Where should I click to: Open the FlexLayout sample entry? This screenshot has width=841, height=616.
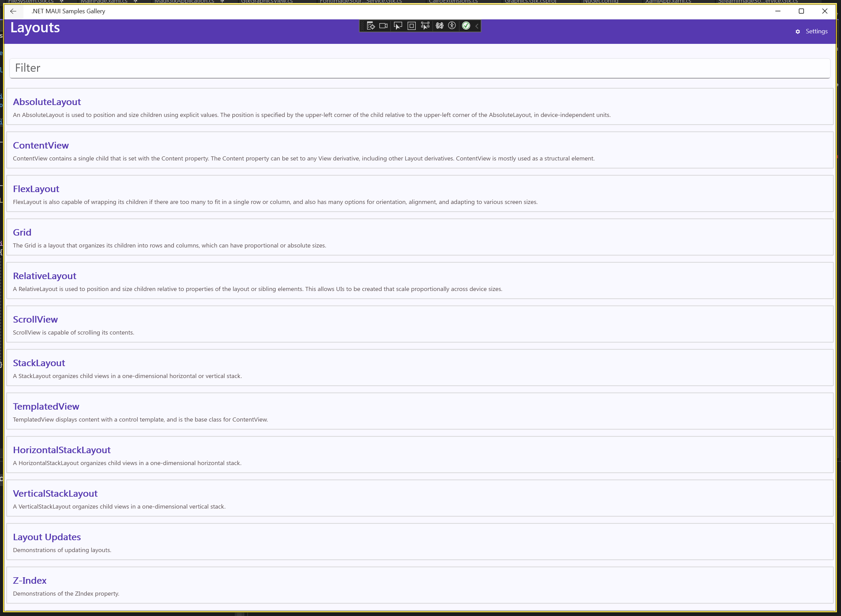click(x=36, y=189)
